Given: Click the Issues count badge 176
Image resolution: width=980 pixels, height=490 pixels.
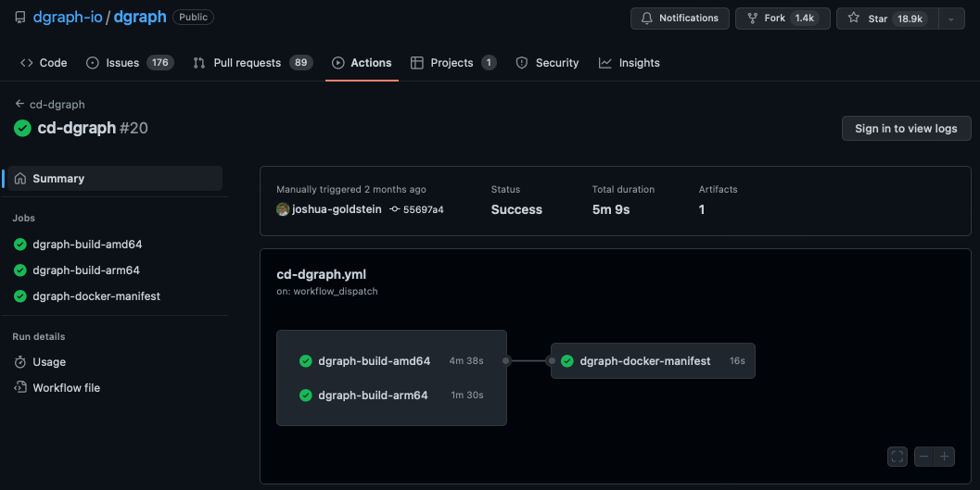Looking at the screenshot, I should [x=160, y=62].
